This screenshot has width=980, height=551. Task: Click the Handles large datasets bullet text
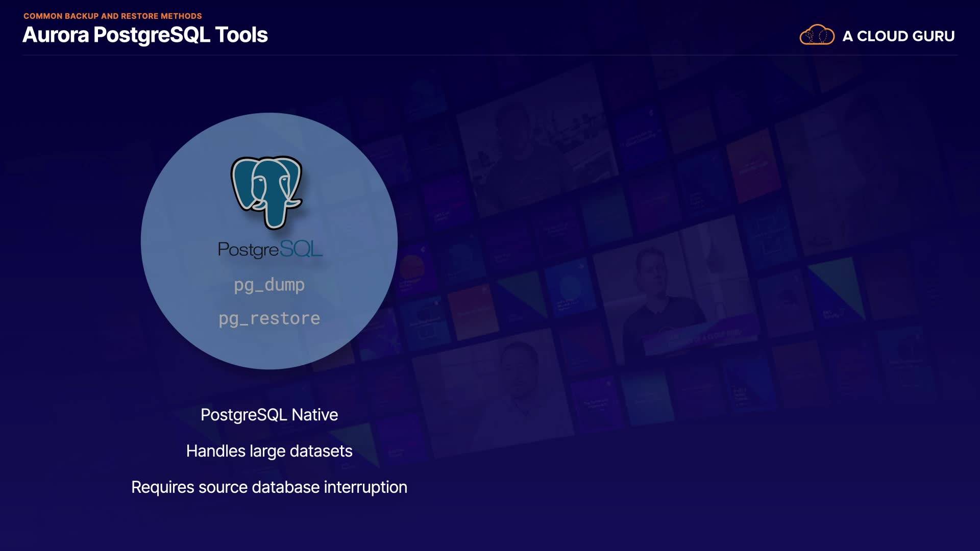point(269,451)
